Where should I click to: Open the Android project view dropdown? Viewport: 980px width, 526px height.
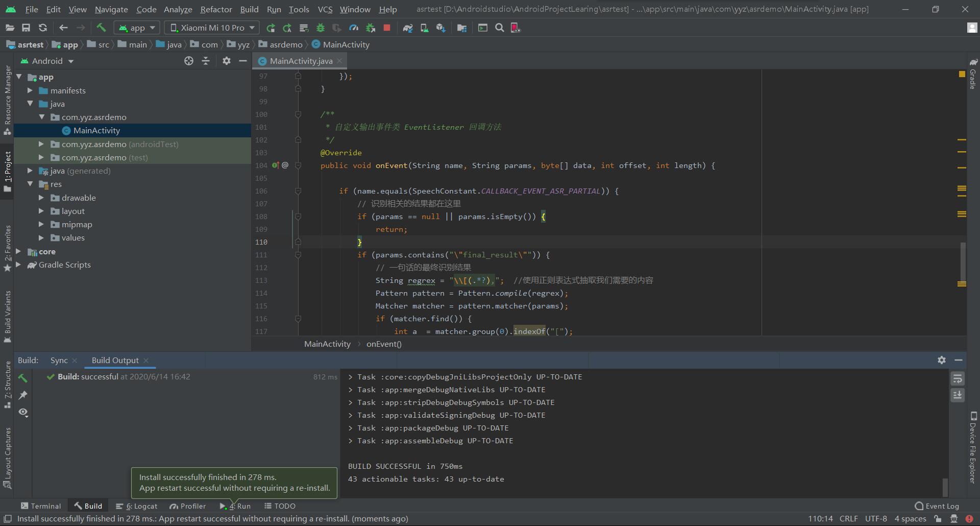pos(47,61)
